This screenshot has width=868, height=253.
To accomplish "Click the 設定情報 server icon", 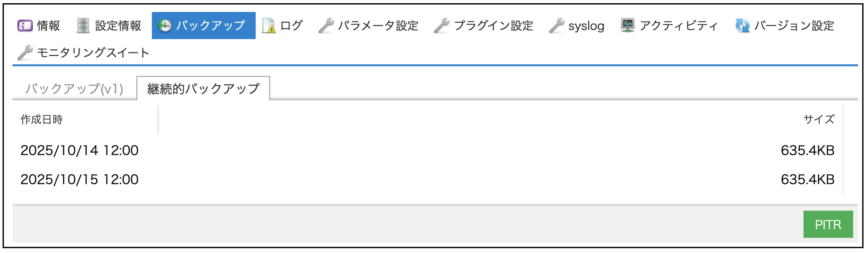I will [83, 25].
